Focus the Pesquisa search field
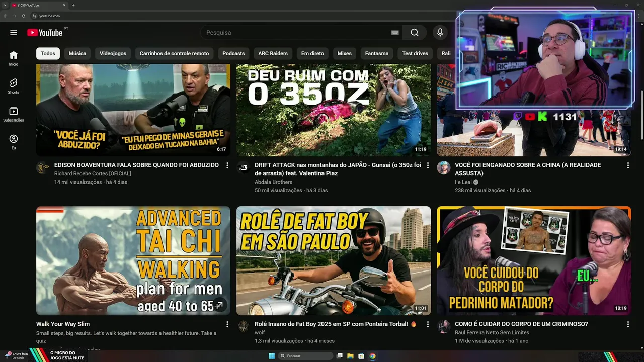This screenshot has width=644, height=362. coord(297,33)
